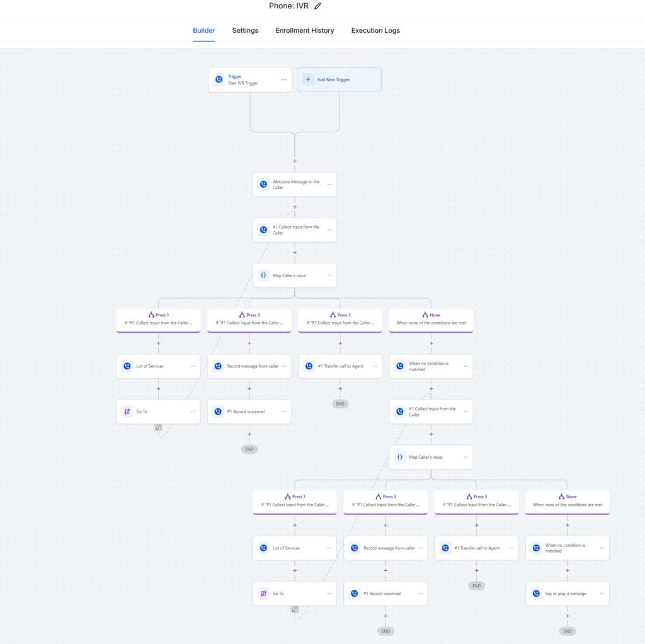Image resolution: width=645 pixels, height=644 pixels.
Task: Open the upper #1 Transfer call to Agent node
Action: pos(340,366)
